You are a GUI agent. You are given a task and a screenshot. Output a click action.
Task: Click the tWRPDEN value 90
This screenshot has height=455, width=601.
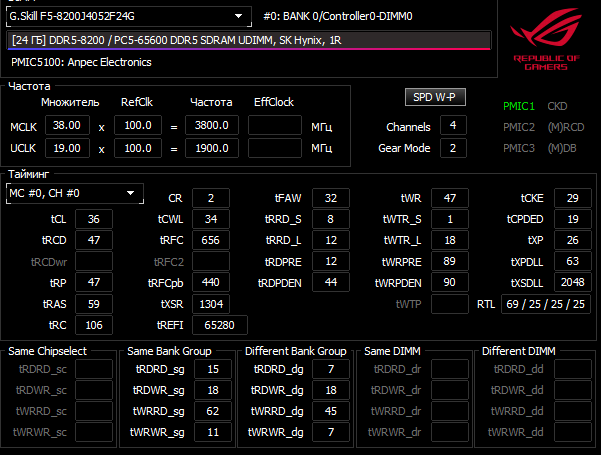coord(450,283)
